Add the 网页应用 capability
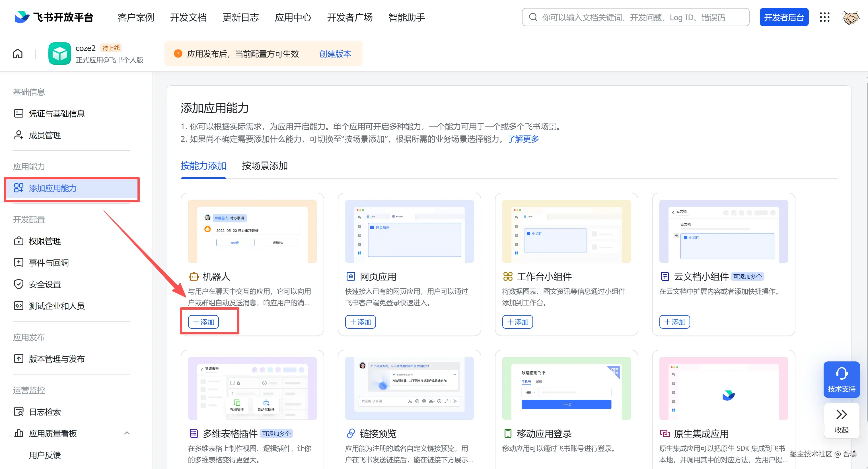Screen dimensions: 868x469 [360, 322]
